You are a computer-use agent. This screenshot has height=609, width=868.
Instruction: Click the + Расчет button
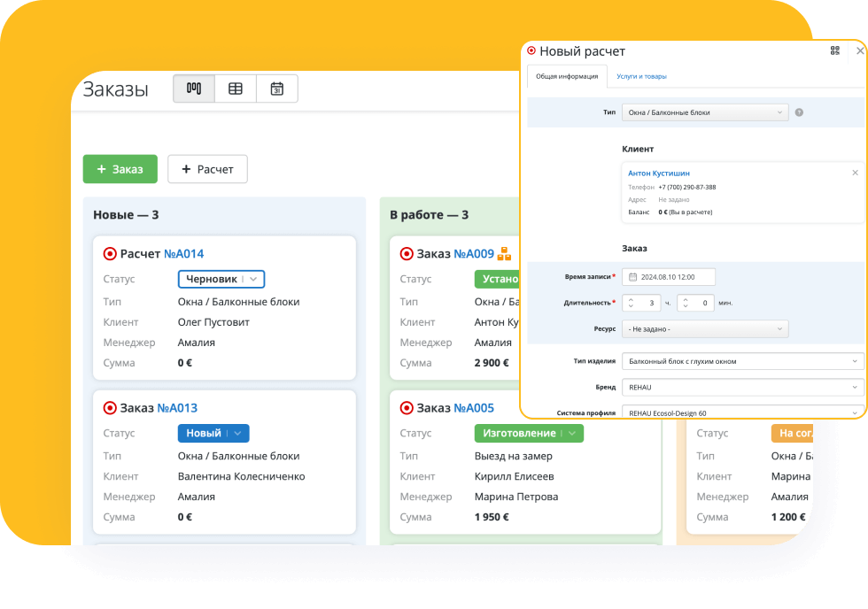[207, 169]
